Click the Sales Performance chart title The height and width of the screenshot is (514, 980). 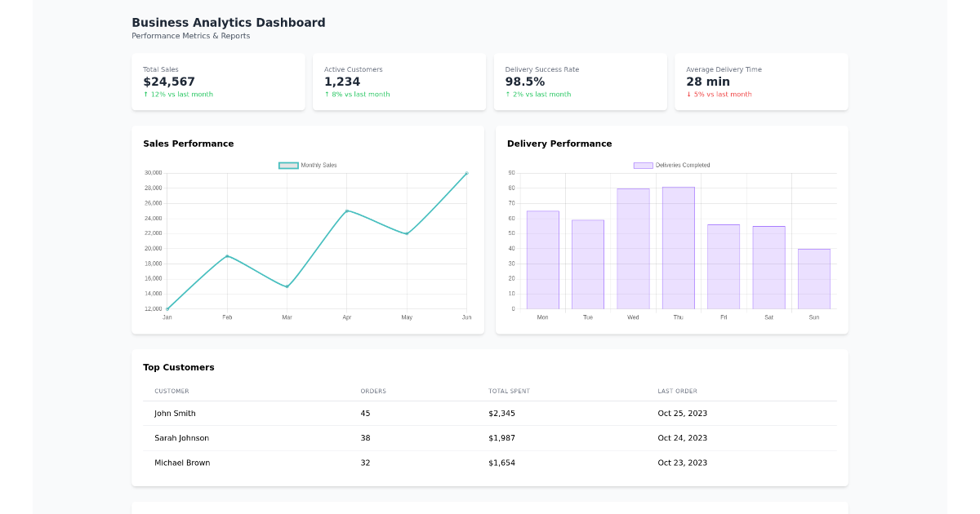(189, 144)
